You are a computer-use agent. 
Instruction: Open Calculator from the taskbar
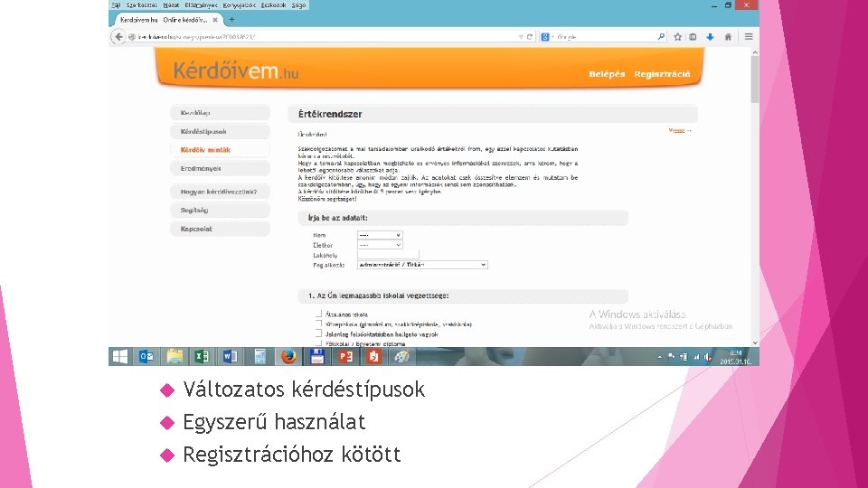pos(259,356)
